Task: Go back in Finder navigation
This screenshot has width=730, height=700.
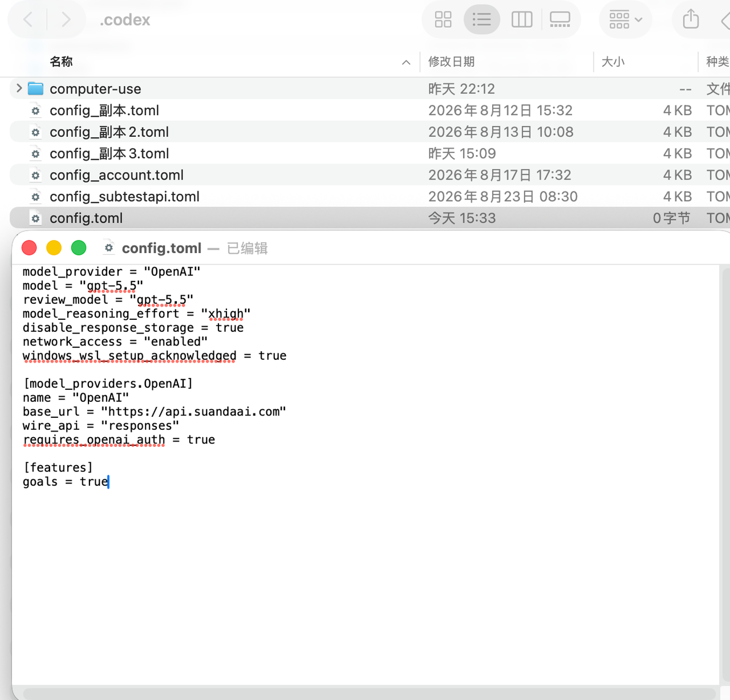Action: click(28, 20)
